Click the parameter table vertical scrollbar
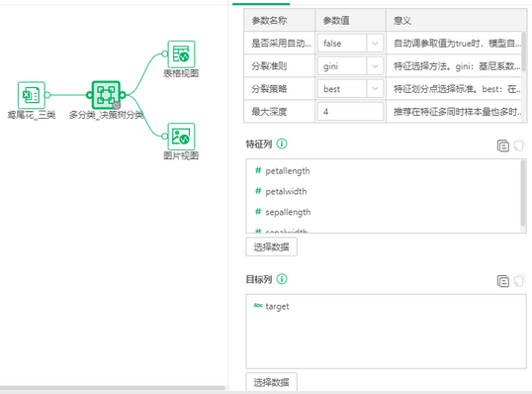 524,50
